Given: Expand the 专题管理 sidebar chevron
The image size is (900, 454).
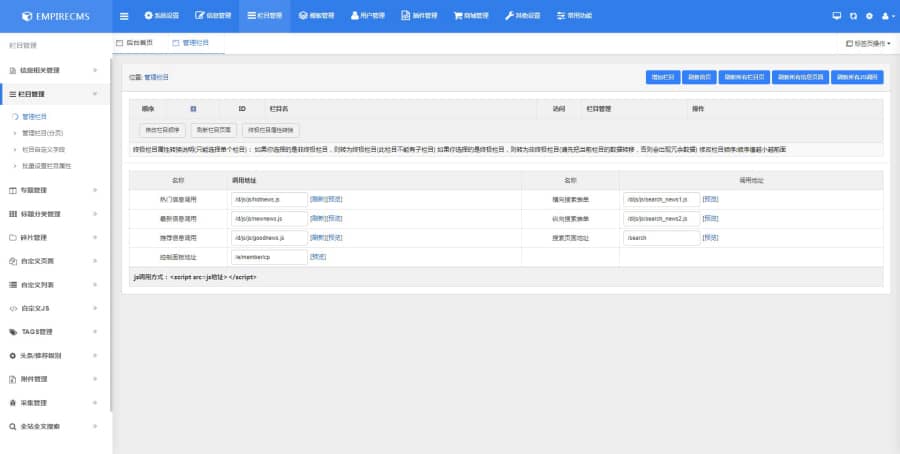Looking at the screenshot, I should pyautogui.click(x=95, y=191).
